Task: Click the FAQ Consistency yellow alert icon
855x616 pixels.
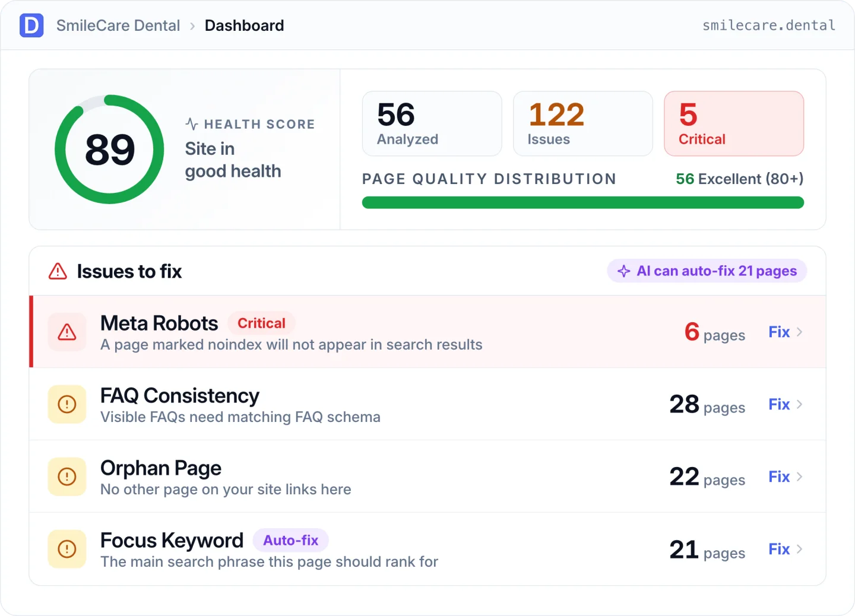Action: tap(67, 404)
